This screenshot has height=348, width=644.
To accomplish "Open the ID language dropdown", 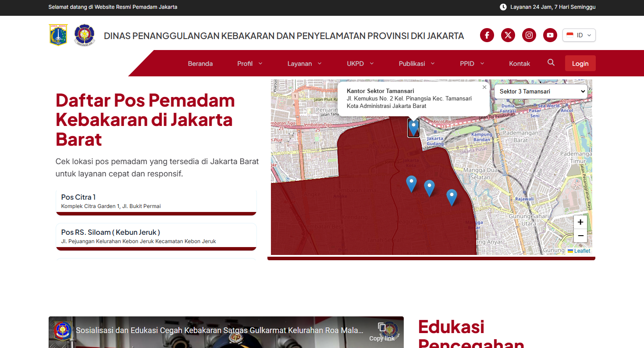I will (x=579, y=35).
